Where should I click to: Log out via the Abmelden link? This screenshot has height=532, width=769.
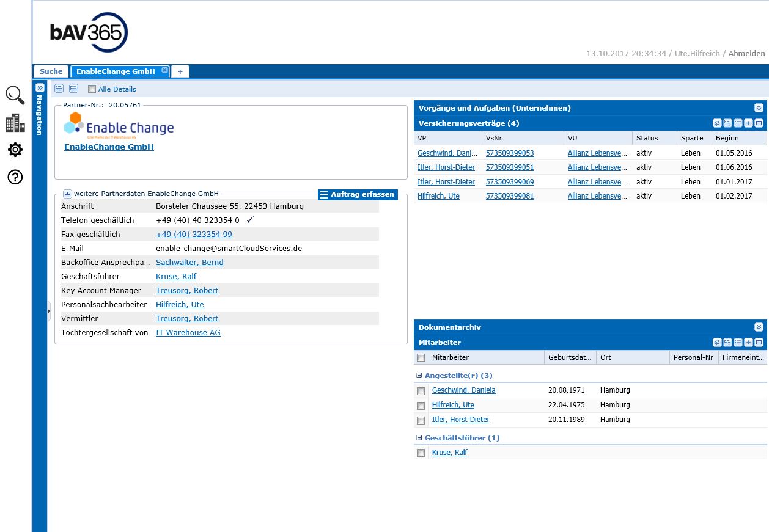[746, 54]
